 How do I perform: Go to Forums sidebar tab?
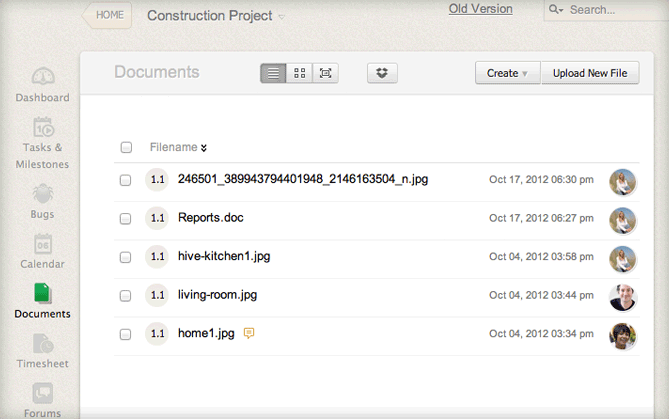42,399
